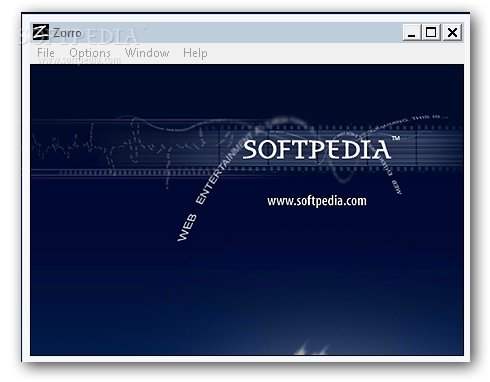
Task: Open the Help menu
Action: 195,53
